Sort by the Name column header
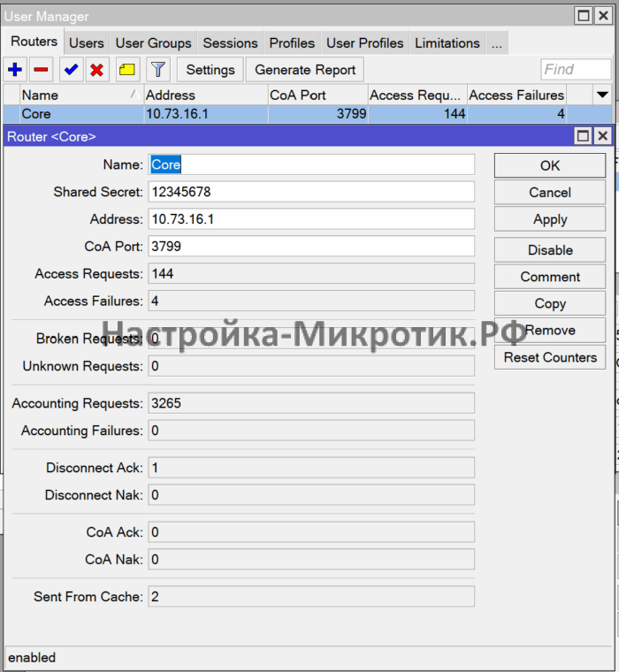The height and width of the screenshot is (672, 619). coord(81,95)
